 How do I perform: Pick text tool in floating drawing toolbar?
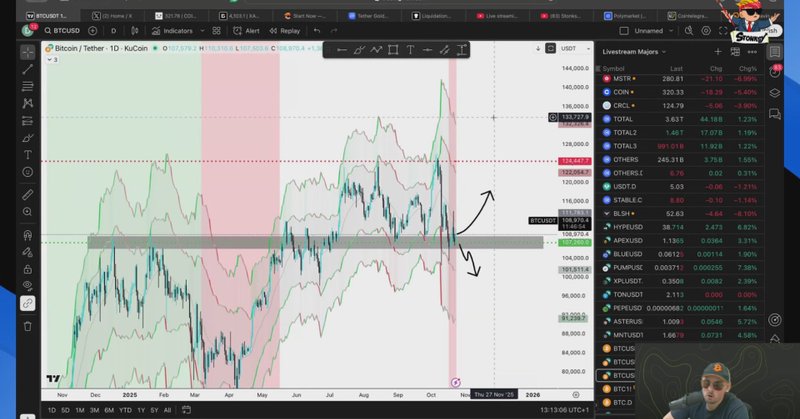tap(410, 50)
